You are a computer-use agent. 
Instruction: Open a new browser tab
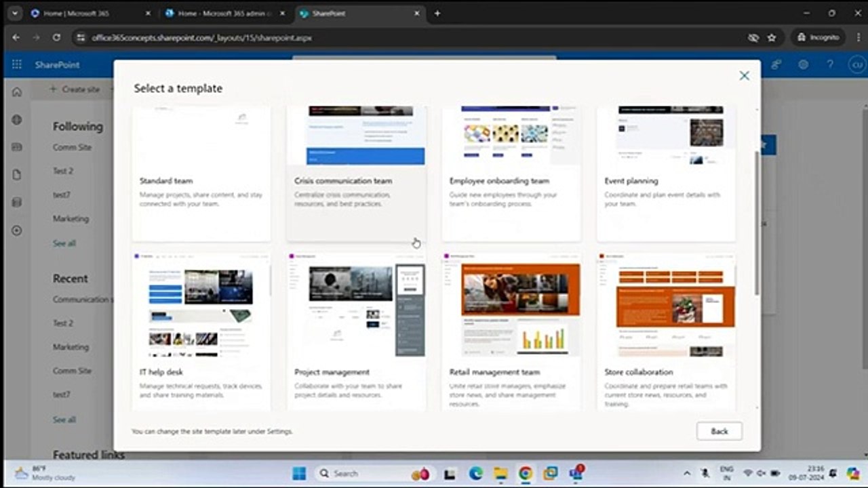point(437,14)
